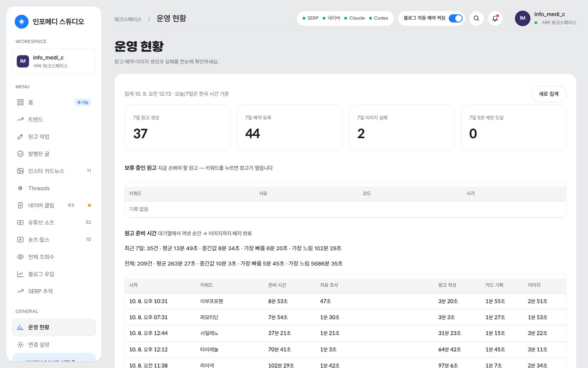Click the 워크스페이스 breadcrumb link
Viewport: 588px width, 368px height.
click(x=128, y=19)
